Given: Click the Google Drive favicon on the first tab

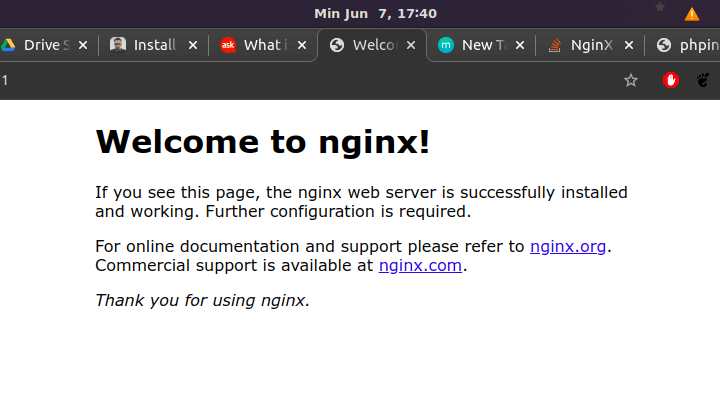Looking at the screenshot, I should [8, 45].
